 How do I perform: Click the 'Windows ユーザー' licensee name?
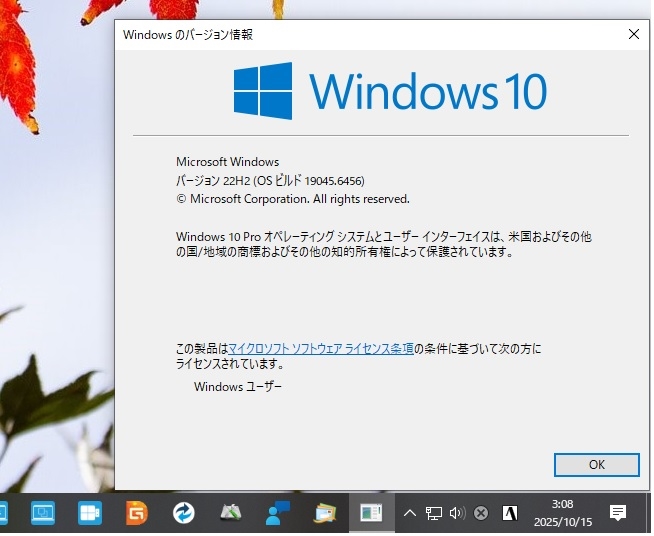point(239,389)
